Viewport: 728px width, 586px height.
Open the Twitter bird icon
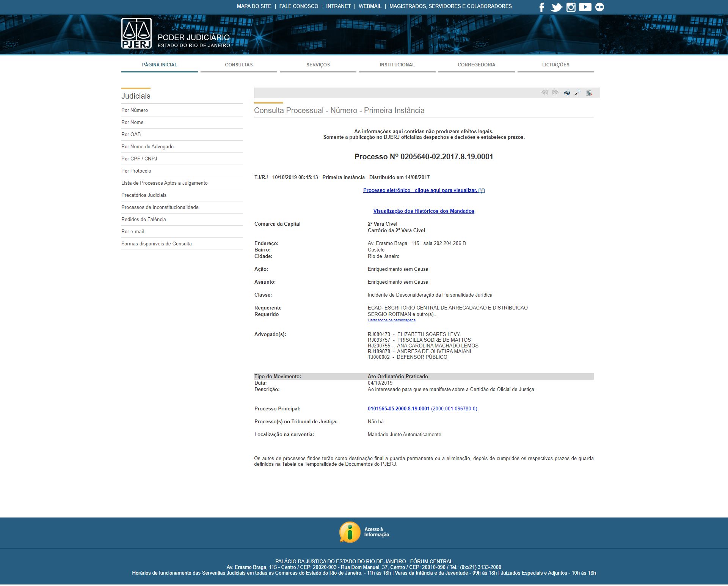pos(556,7)
